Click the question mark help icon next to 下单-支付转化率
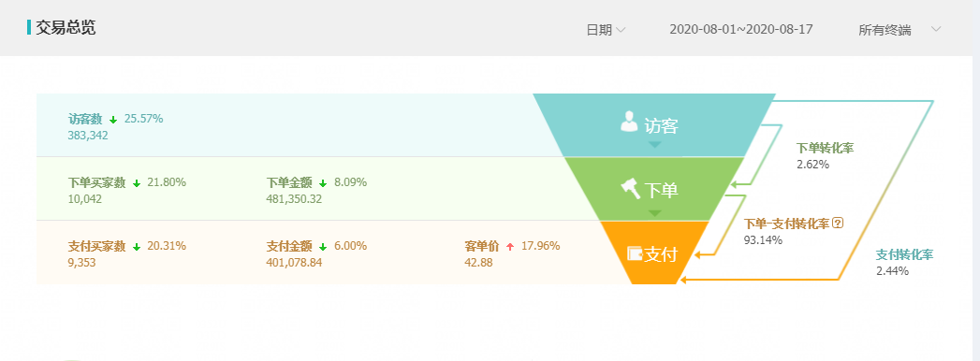 pos(839,223)
